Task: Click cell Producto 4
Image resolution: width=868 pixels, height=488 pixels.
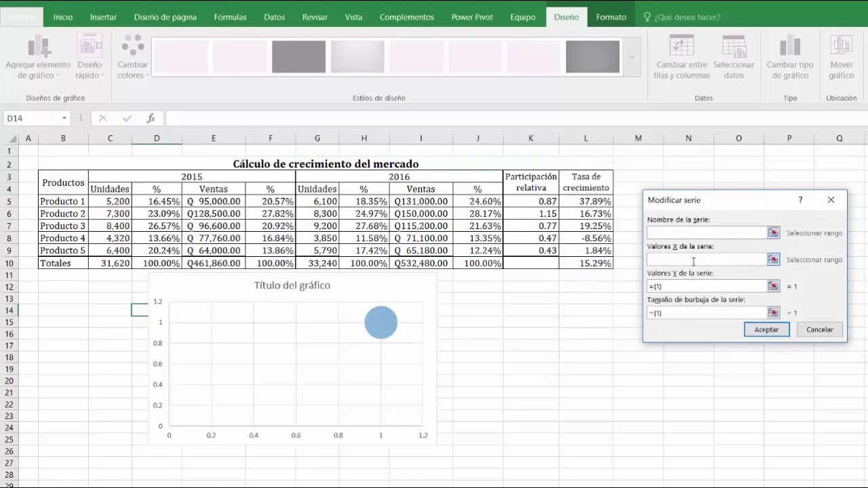Action: (63, 238)
